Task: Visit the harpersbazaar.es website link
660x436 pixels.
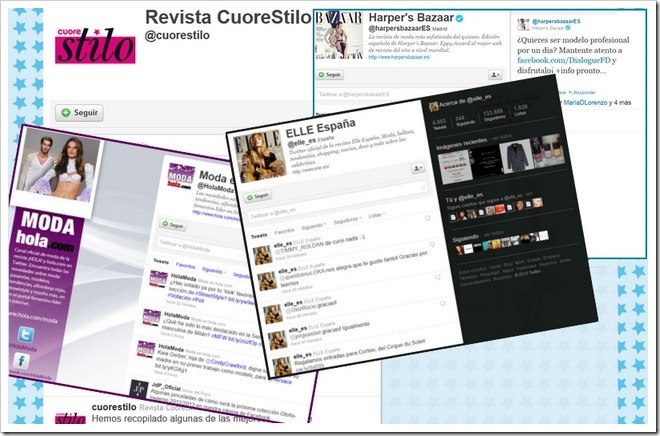Action: [x=399, y=57]
